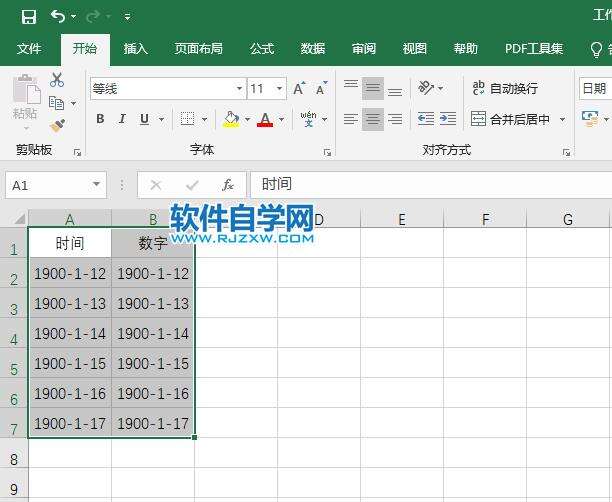
Task: Decrease indent icon
Action: (x=426, y=119)
